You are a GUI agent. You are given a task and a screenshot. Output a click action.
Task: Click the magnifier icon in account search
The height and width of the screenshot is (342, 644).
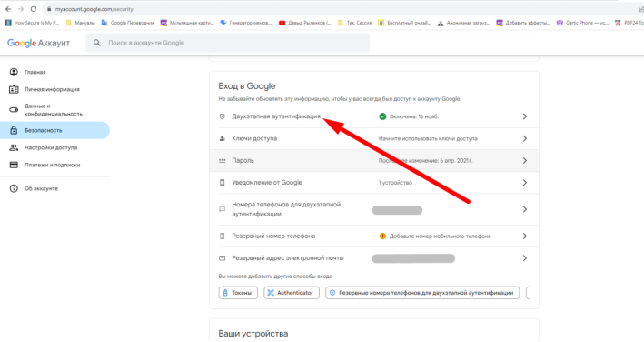pyautogui.click(x=97, y=43)
